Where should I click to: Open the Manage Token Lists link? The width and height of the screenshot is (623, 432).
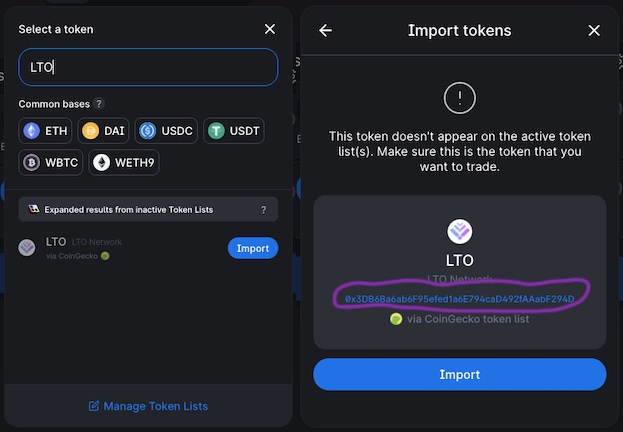148,406
